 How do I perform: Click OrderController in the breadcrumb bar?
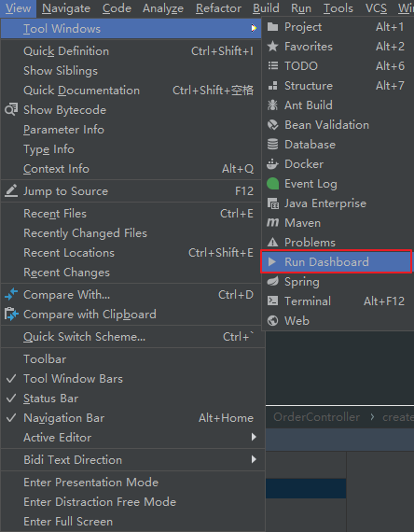pyautogui.click(x=317, y=417)
